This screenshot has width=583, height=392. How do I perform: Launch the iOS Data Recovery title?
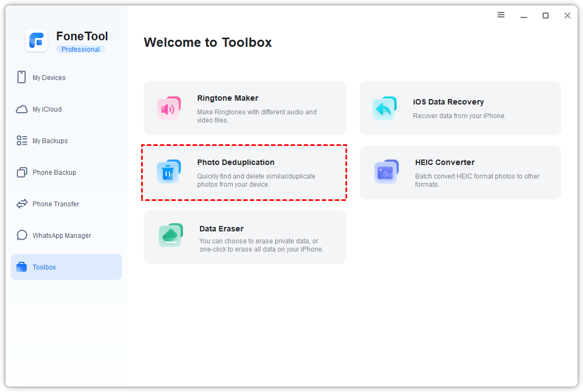click(x=448, y=102)
